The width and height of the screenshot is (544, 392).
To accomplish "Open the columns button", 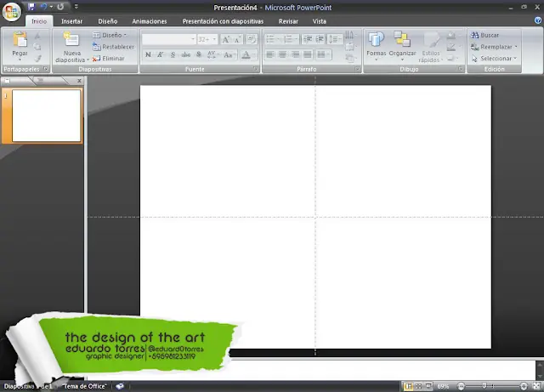I will coord(323,54).
